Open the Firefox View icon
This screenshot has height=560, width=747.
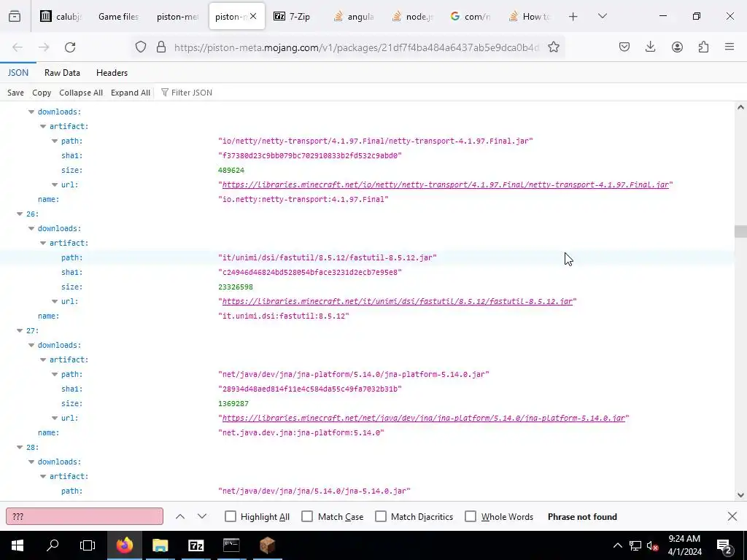pos(15,17)
